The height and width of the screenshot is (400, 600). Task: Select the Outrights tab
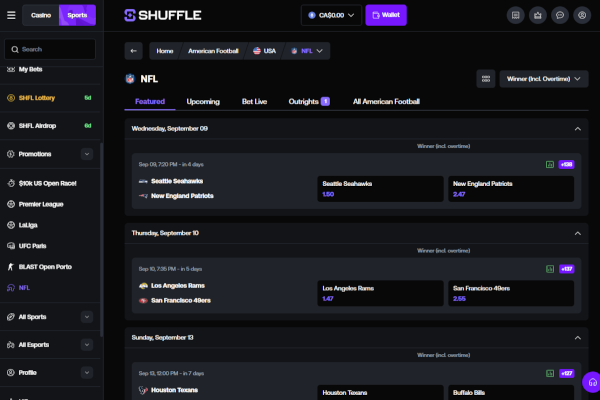click(309, 101)
